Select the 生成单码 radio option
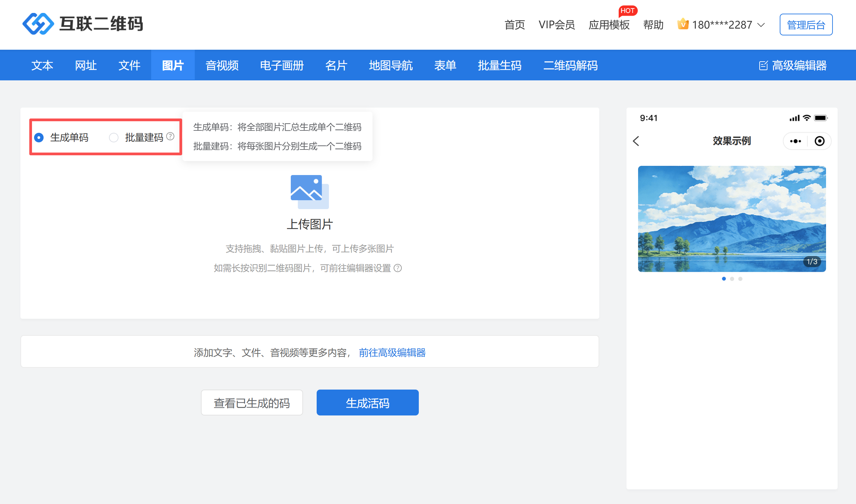This screenshot has width=856, height=504. [x=39, y=138]
